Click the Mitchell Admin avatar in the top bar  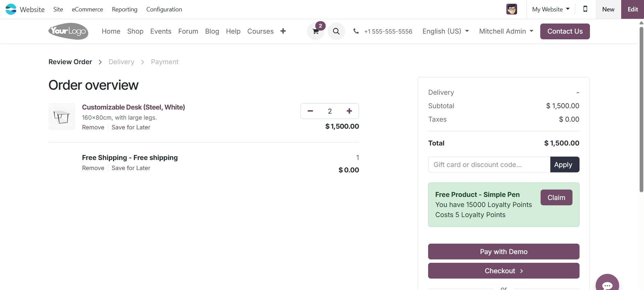(x=511, y=9)
